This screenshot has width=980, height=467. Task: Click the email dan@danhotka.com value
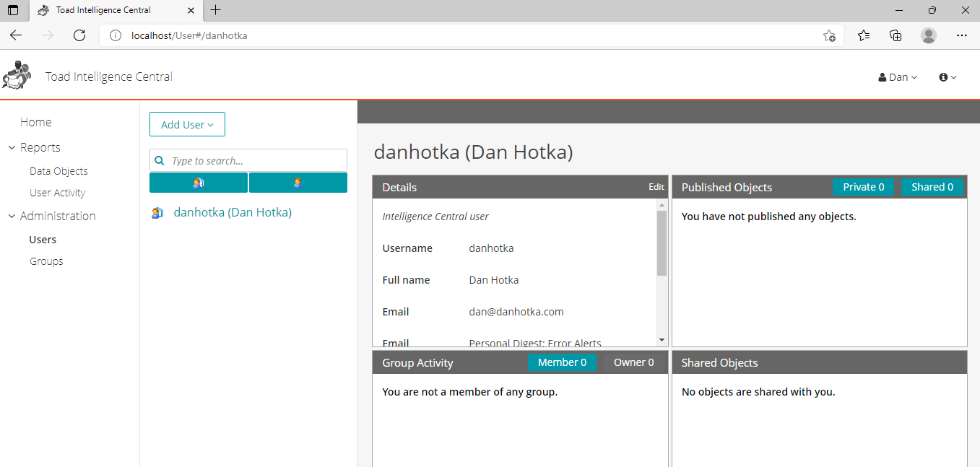point(516,312)
